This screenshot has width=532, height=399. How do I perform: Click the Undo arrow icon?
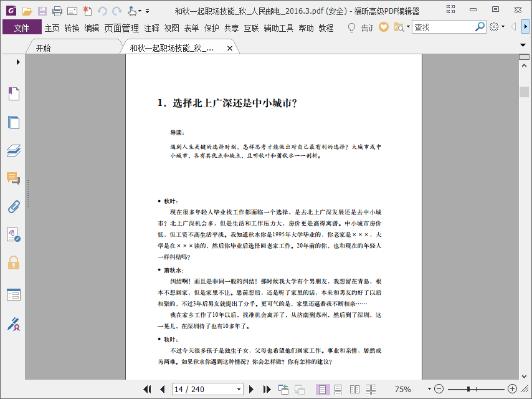tap(102, 11)
